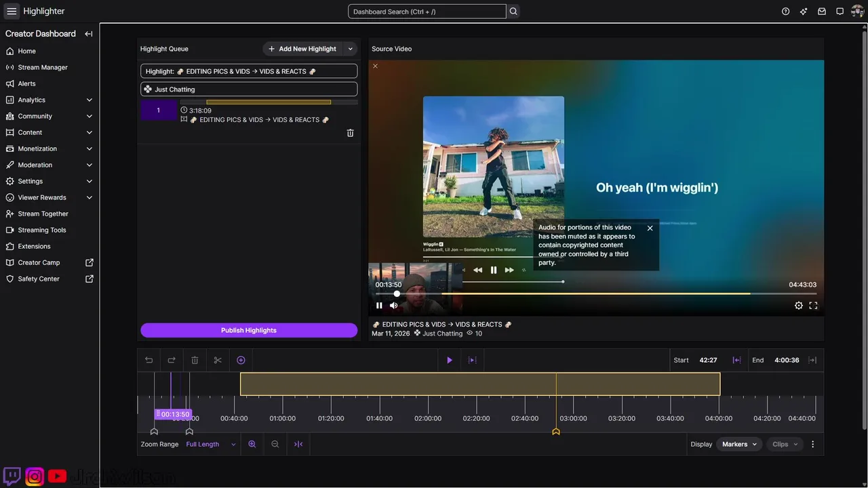
Task: Set Start point to playhead
Action: 736,360
